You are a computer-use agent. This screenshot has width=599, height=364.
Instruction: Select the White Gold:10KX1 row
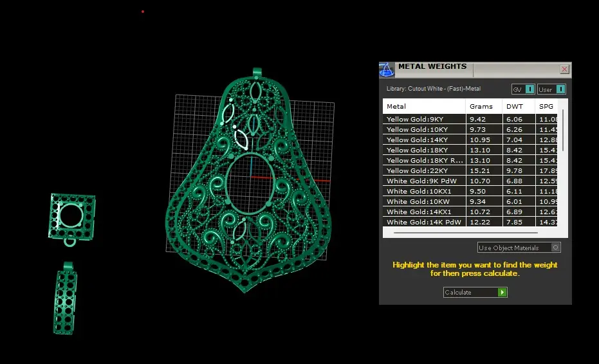click(x=470, y=192)
